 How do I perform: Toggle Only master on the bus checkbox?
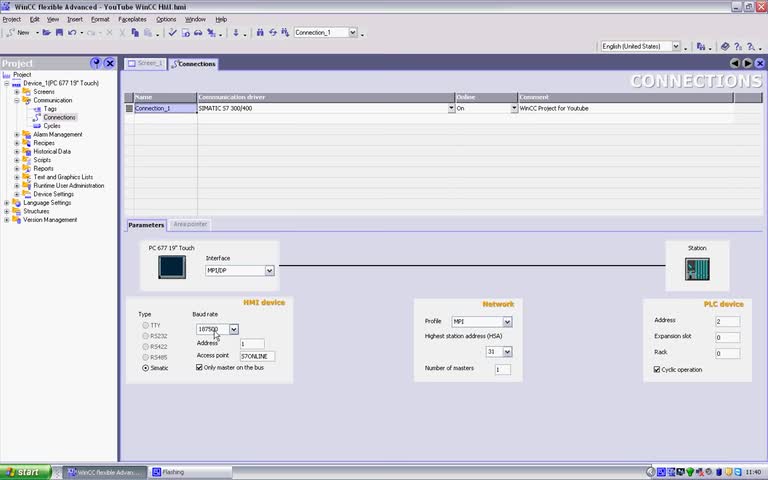[x=199, y=367]
